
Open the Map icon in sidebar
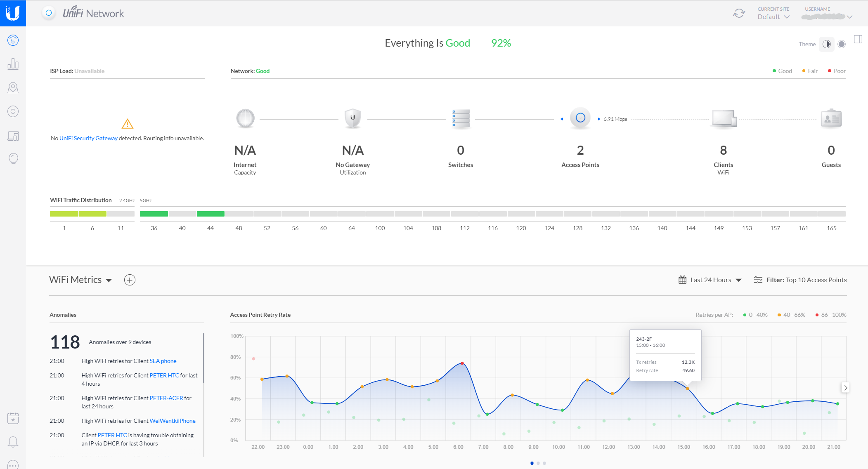[13, 88]
